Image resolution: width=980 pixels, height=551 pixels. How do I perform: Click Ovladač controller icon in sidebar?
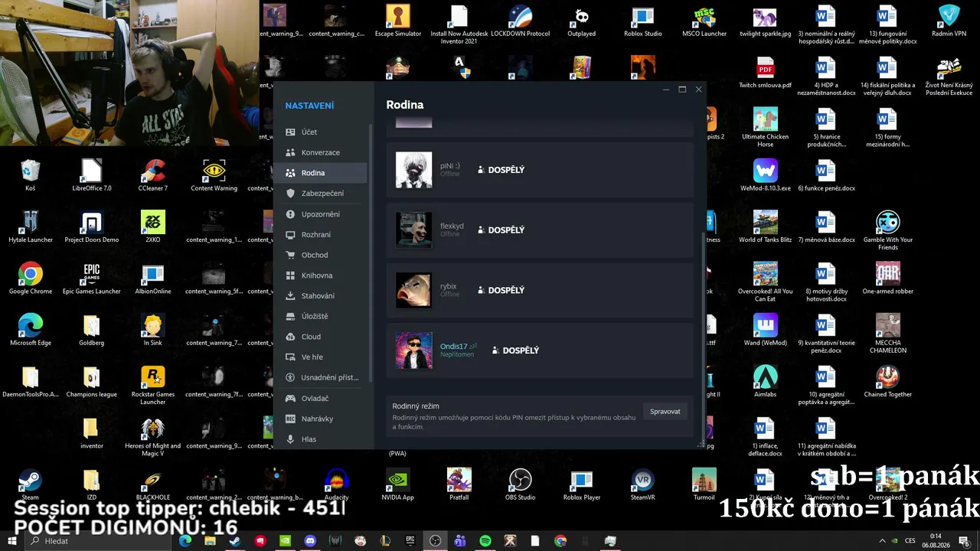[x=290, y=398]
